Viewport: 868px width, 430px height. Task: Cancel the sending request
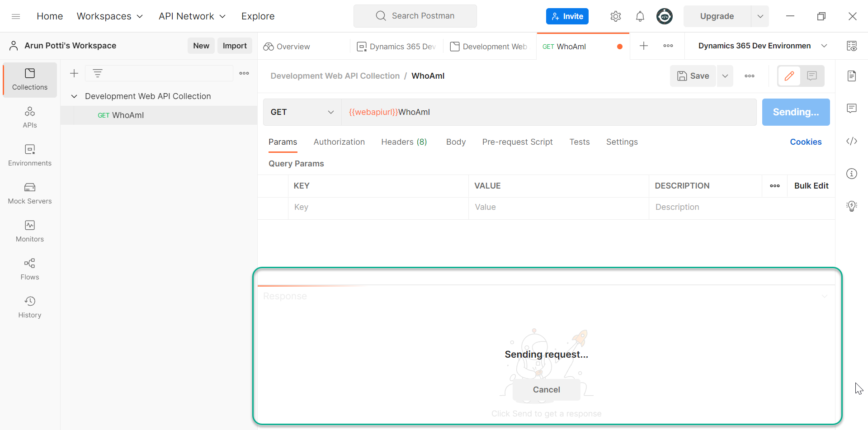pyautogui.click(x=546, y=389)
